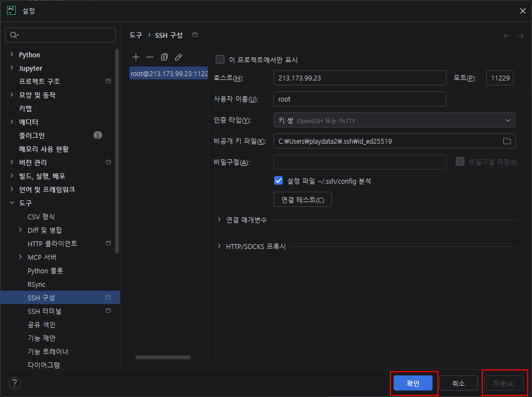
Task: Expand the 빌드, 실행, 배포 node
Action: [12, 176]
